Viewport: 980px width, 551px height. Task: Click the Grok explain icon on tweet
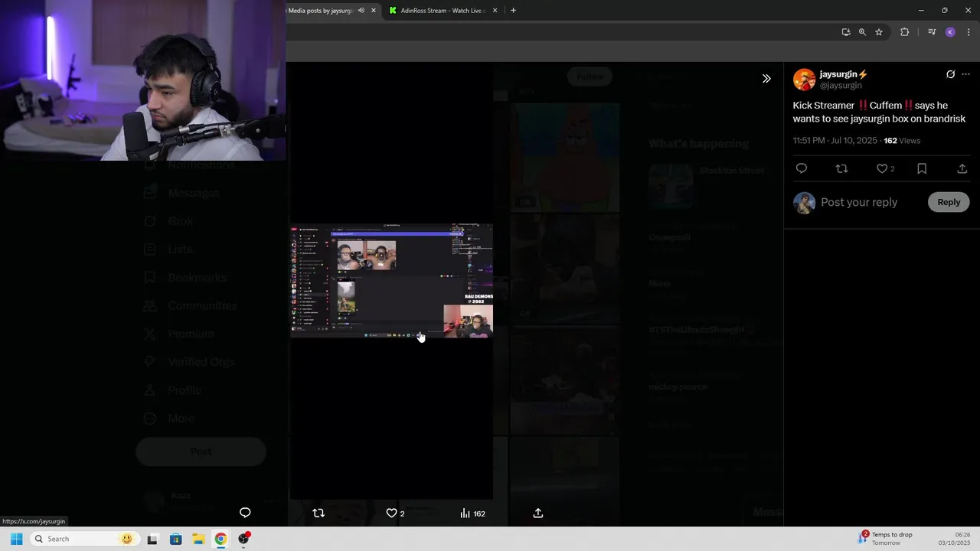[x=950, y=74]
